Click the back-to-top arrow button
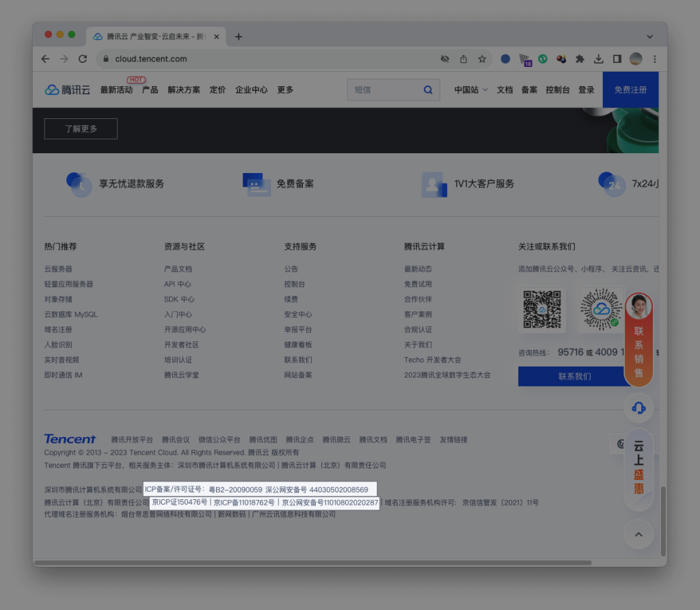Screen dimensions: 700x610 coord(639,535)
